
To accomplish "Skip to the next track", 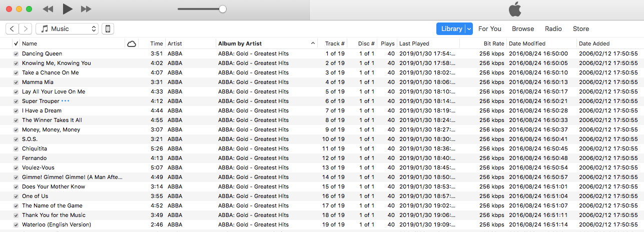I will (x=86, y=9).
